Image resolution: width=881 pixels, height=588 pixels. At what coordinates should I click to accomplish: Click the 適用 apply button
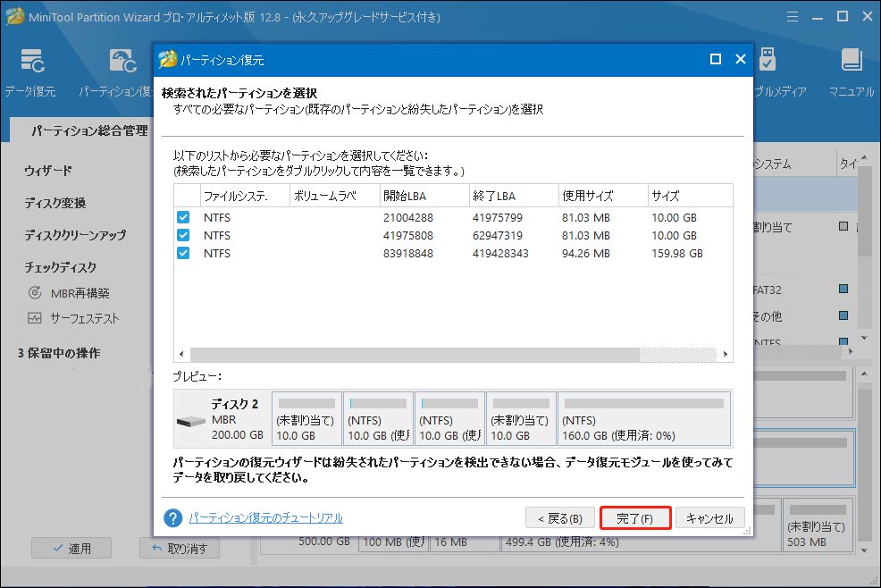point(71,548)
